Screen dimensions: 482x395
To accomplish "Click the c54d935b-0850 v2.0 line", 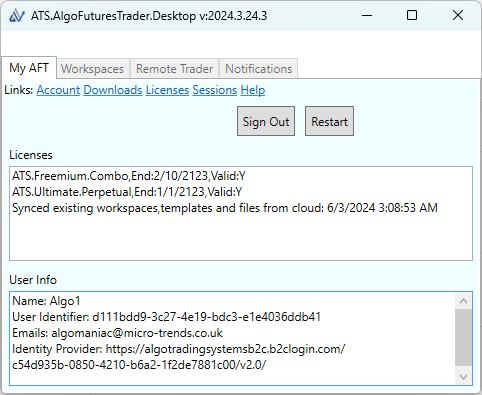I will coord(139,365).
